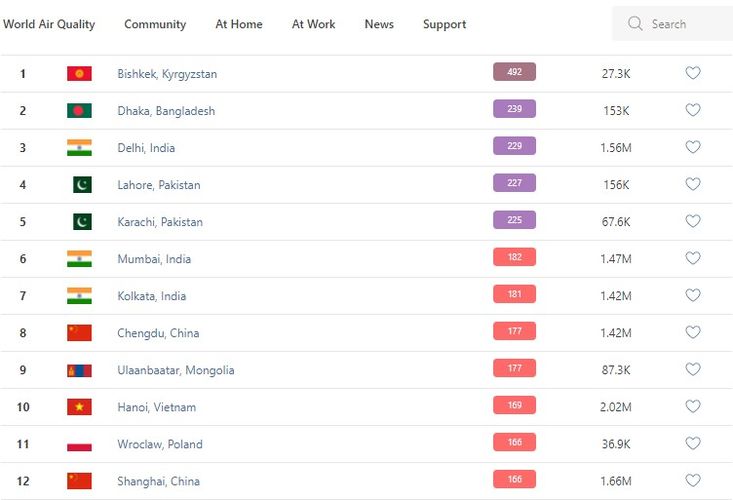Open the Karachi, Pakistan city link
This screenshot has height=500, width=733.
(160, 222)
